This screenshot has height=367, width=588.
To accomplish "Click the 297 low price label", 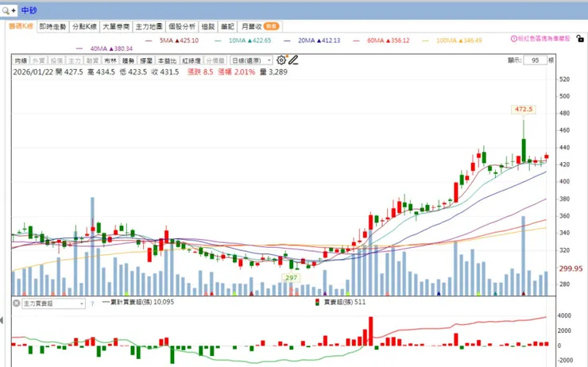I will click(x=292, y=278).
